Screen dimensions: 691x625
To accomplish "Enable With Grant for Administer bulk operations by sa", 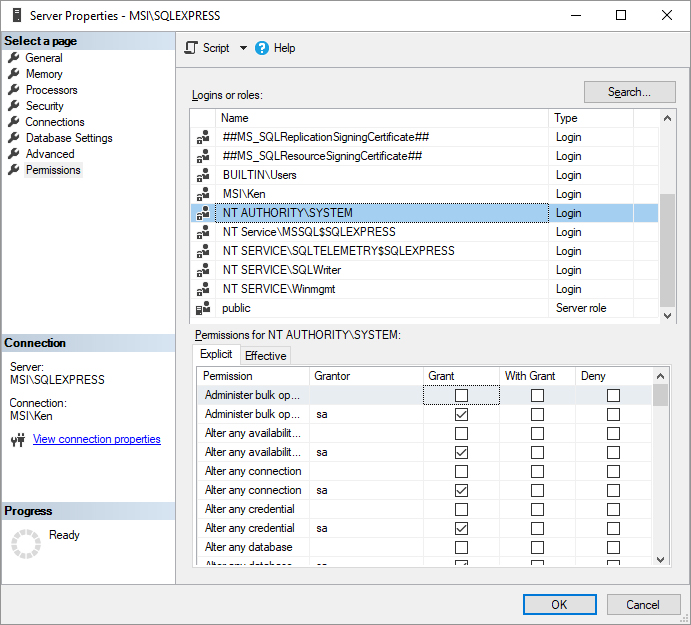I will (537, 414).
